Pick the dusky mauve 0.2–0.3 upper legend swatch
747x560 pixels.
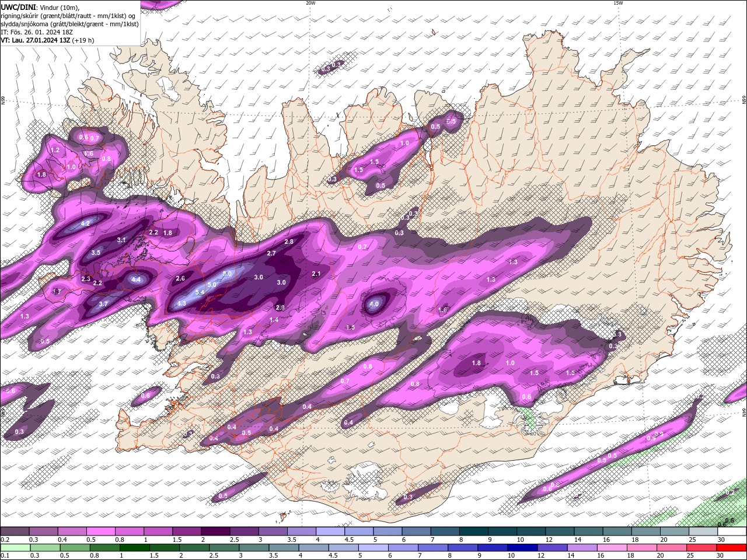coord(15,531)
